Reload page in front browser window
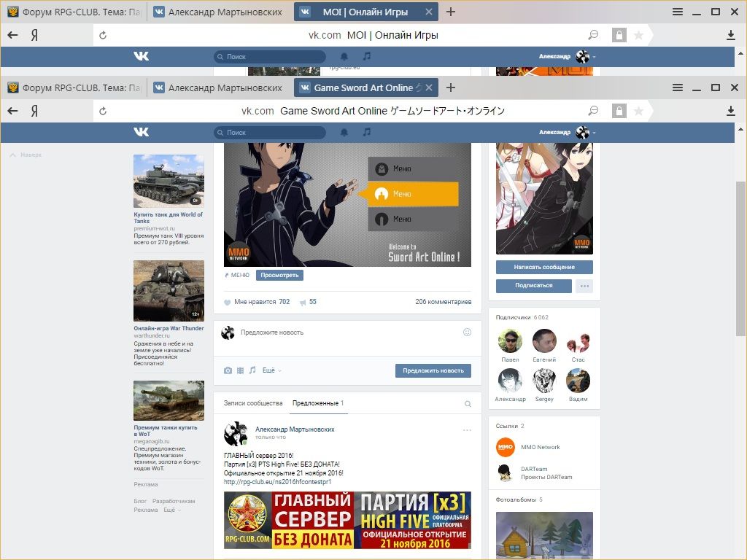Screen dimensions: 747x560 click(102, 111)
